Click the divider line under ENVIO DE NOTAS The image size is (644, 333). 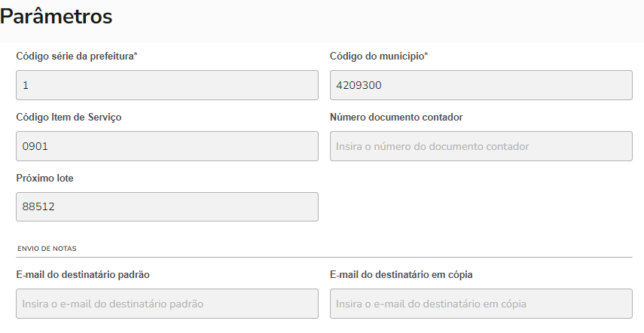coord(324,257)
